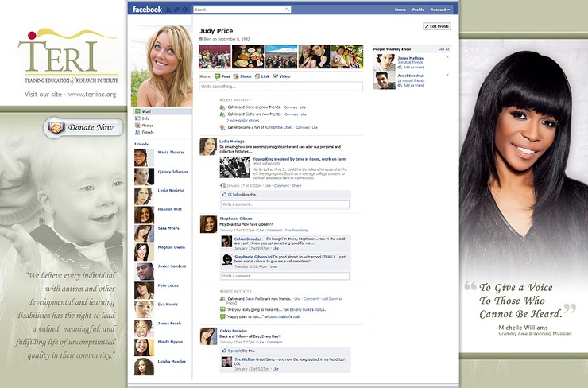Open the group photo thumbnail
The image size is (588, 388).
click(215, 56)
